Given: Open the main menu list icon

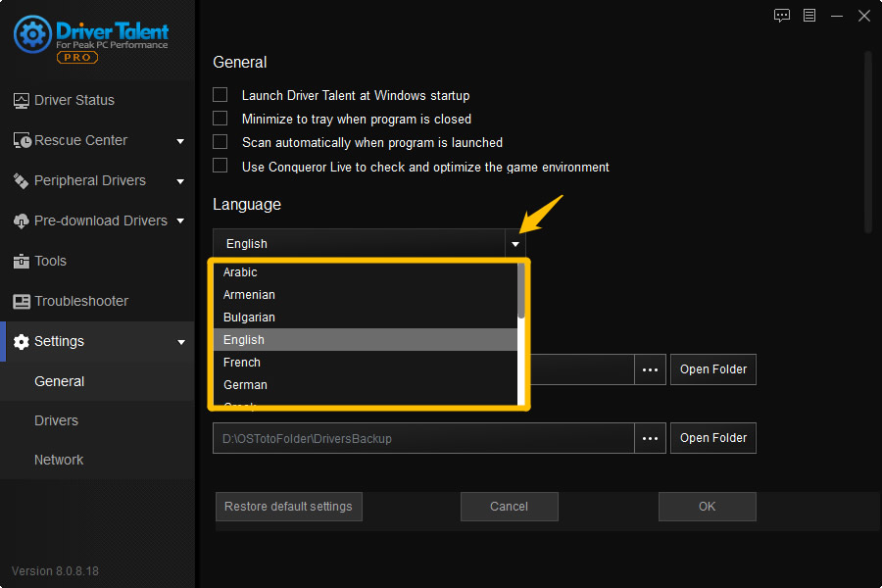Looking at the screenshot, I should 809,16.
